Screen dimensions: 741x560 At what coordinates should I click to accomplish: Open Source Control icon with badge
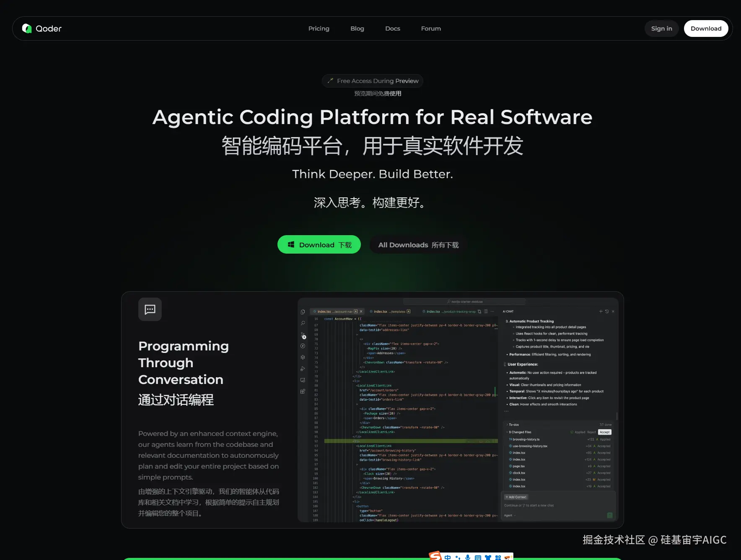click(303, 335)
